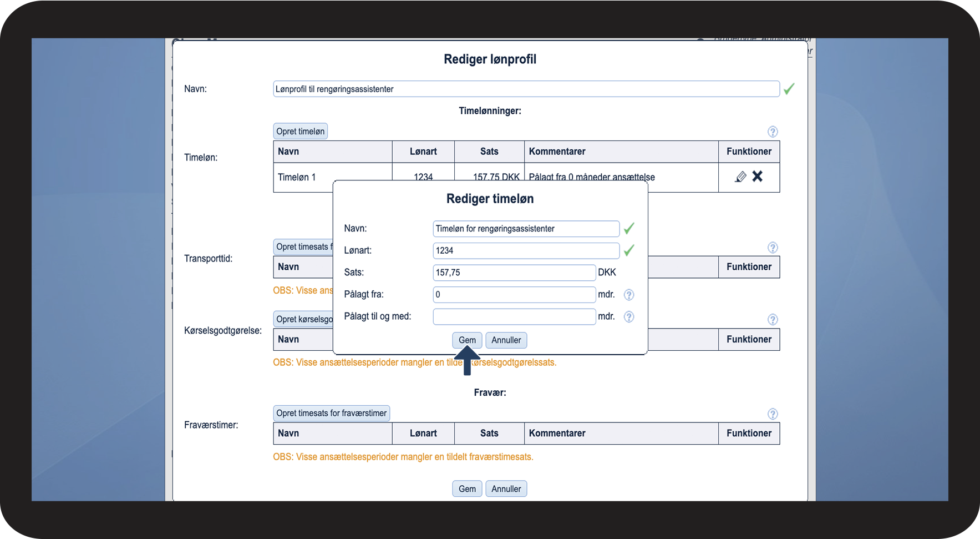This screenshot has height=539, width=980.
Task: Open help icon beside Fraværstimer section
Action: click(772, 414)
